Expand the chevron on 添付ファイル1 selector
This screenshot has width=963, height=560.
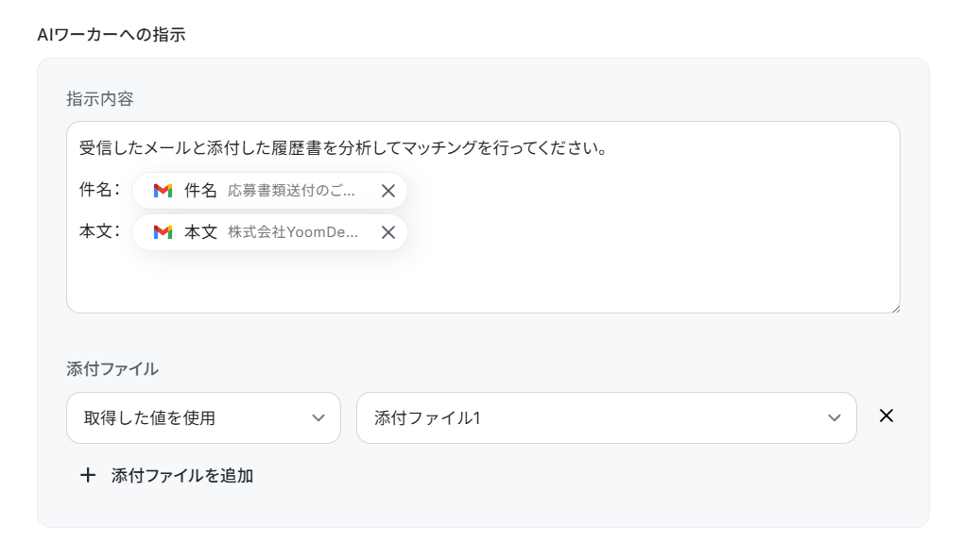[834, 418]
